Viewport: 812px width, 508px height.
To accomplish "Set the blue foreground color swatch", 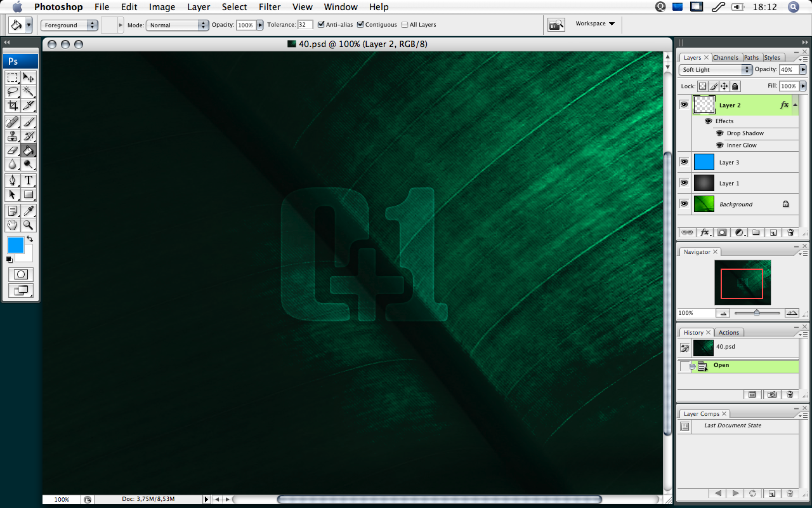I will [x=15, y=245].
